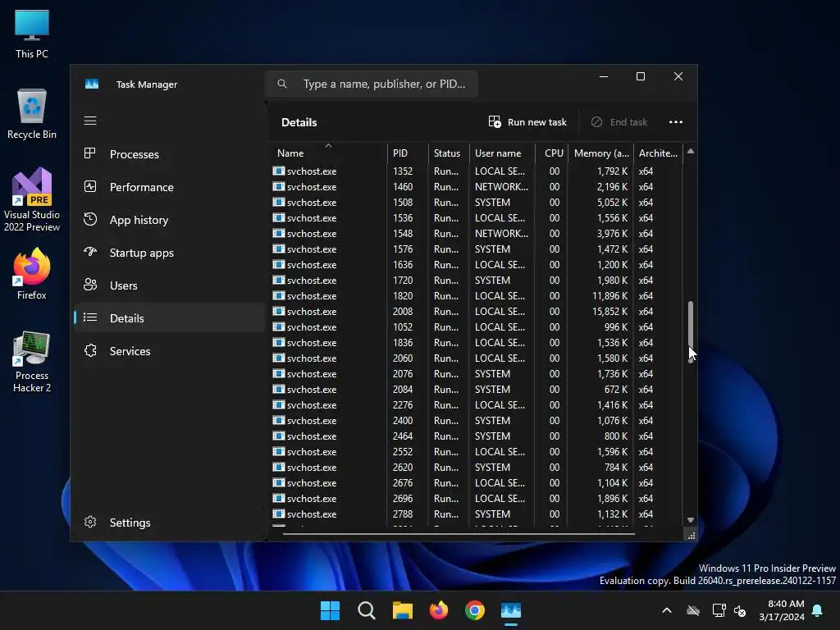Open the Windows Start button
Image resolution: width=840 pixels, height=630 pixels.
pyautogui.click(x=330, y=610)
